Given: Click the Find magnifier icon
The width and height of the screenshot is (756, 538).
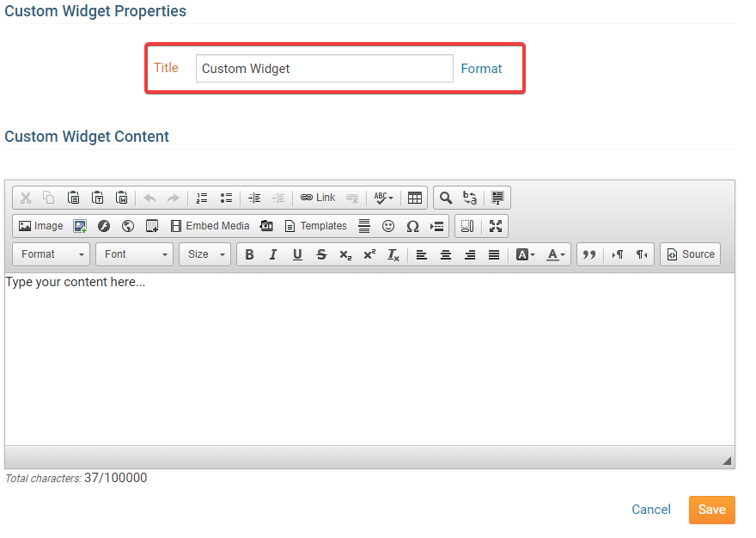Looking at the screenshot, I should pyautogui.click(x=446, y=198).
